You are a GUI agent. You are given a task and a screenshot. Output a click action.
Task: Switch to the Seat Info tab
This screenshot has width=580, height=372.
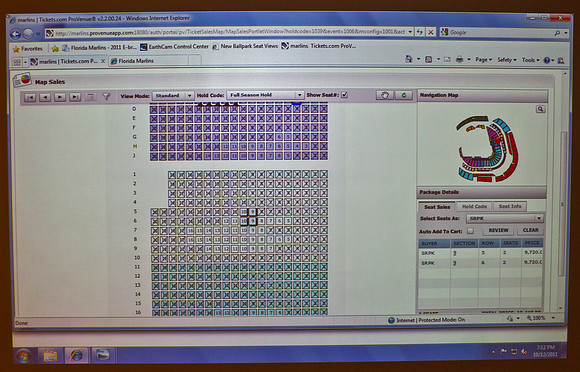tap(510, 206)
